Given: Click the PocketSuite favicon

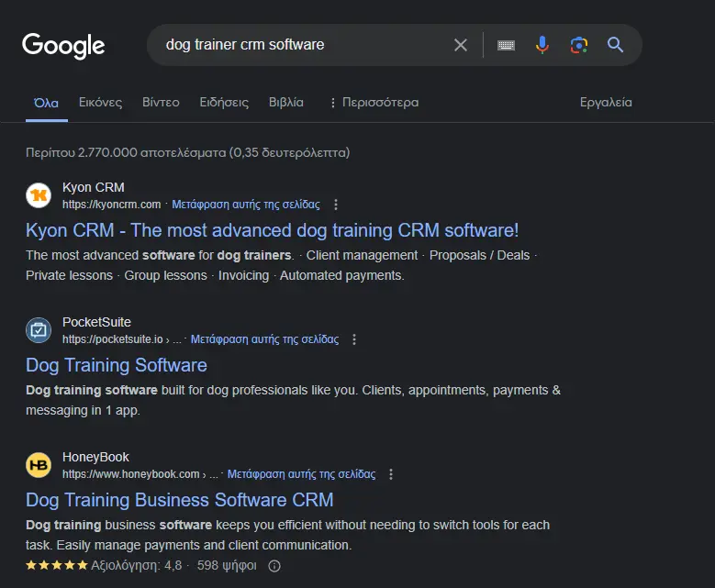Looking at the screenshot, I should click(x=39, y=330).
